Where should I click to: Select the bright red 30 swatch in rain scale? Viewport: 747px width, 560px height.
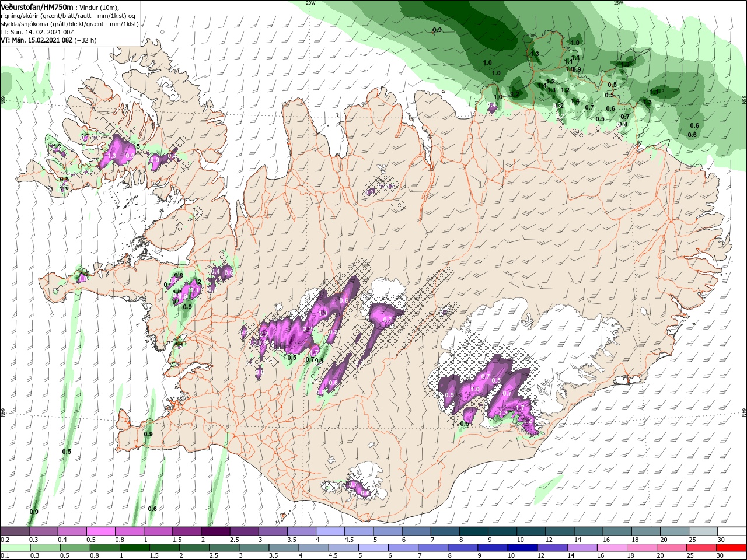click(732, 548)
